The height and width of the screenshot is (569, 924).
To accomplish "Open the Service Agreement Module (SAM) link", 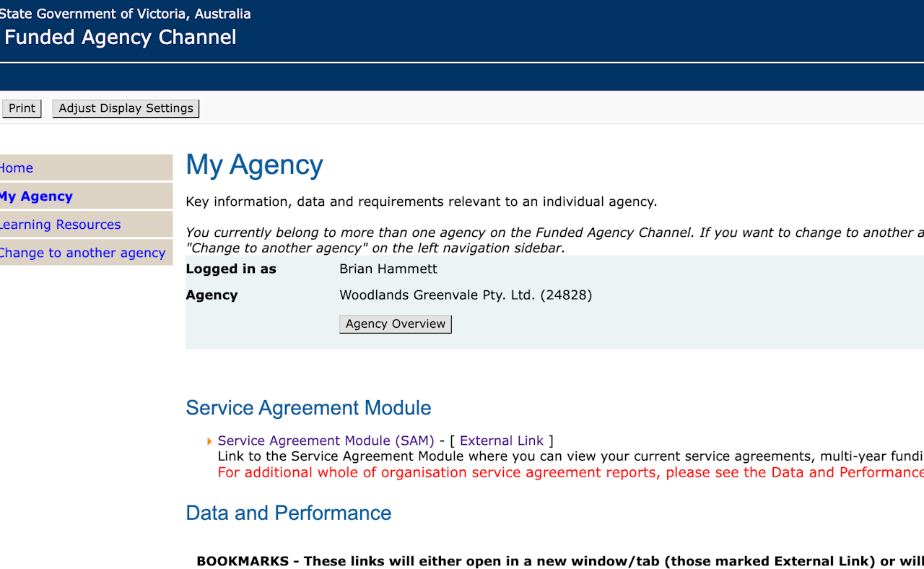I will [x=326, y=440].
